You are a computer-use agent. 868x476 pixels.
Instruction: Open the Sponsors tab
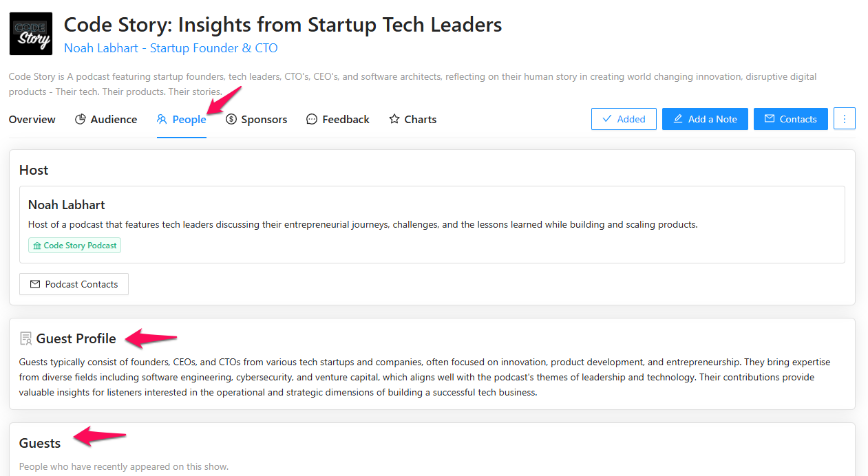click(x=256, y=119)
